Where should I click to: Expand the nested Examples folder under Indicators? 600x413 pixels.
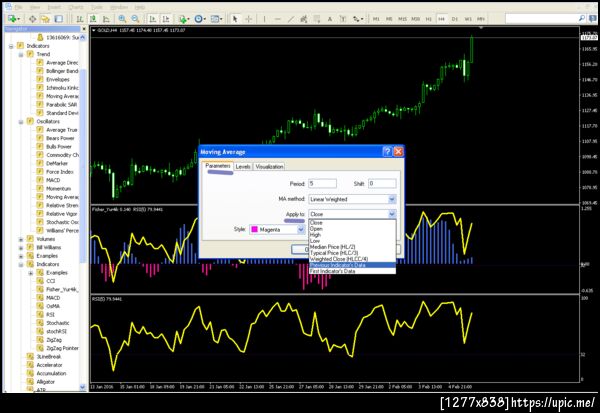[x=31, y=273]
